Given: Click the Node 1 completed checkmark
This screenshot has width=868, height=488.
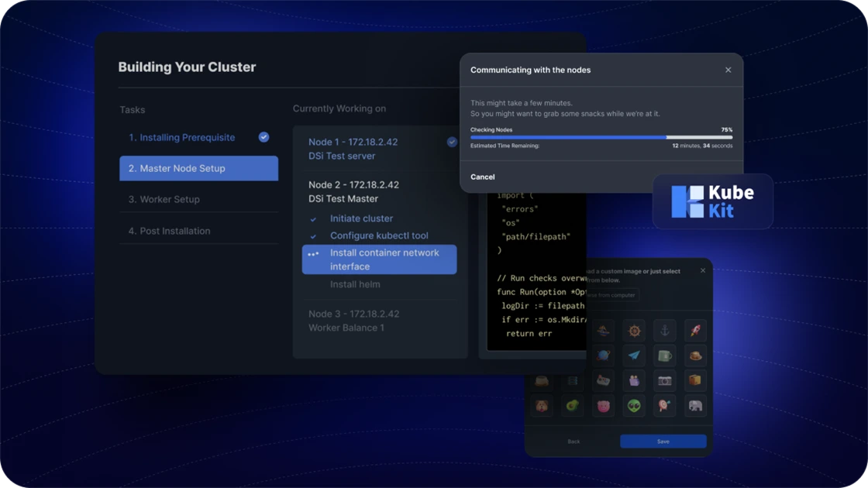Looking at the screenshot, I should click(452, 142).
